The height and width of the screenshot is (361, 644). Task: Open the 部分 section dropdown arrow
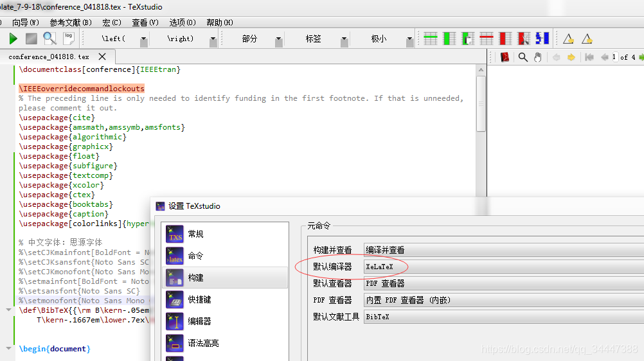pyautogui.click(x=278, y=40)
